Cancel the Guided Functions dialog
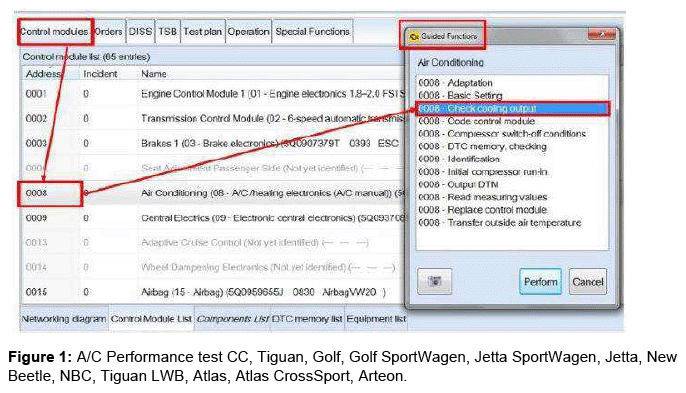 coord(588,281)
